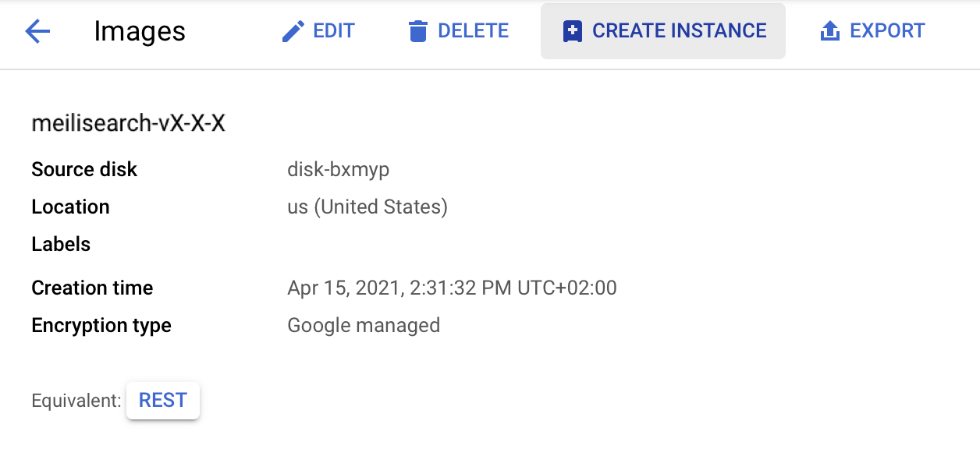Click the upload icon beside EXPORT
Image resolution: width=980 pixels, height=463 pixels.
[x=829, y=30]
